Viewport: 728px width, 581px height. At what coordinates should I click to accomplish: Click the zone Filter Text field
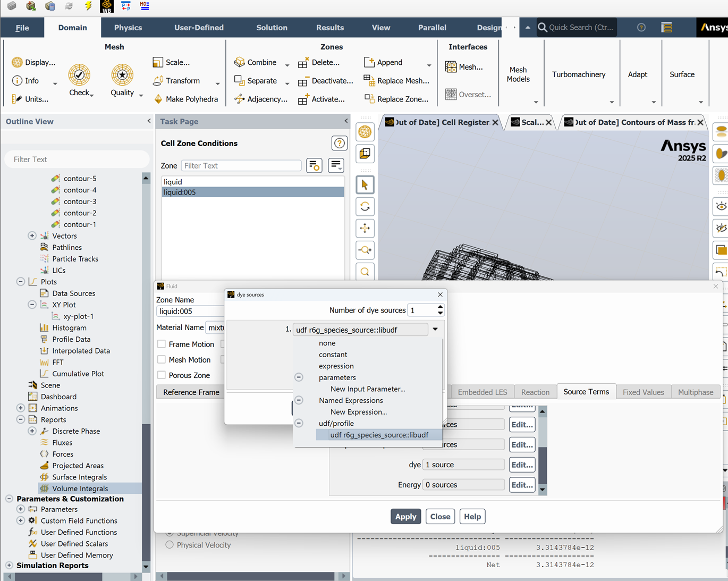(241, 166)
